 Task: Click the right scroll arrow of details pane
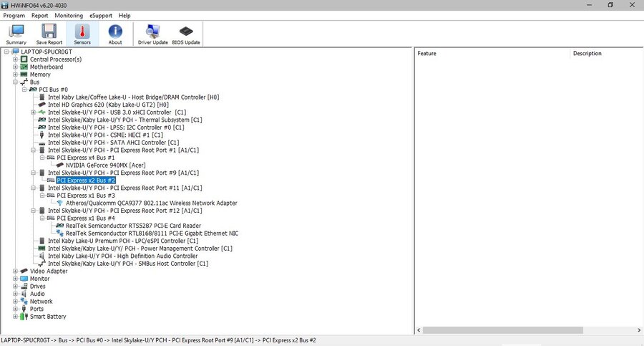[639, 330]
